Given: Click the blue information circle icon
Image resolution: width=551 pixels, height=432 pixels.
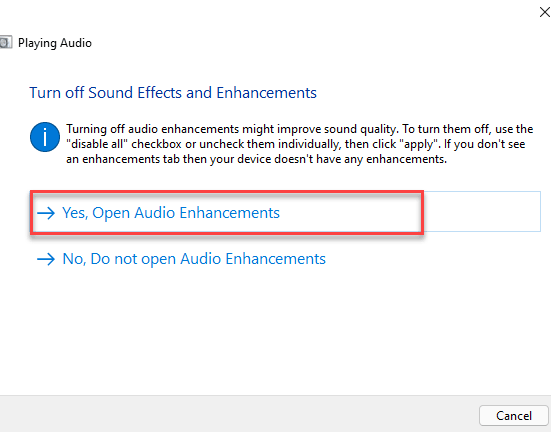Looking at the screenshot, I should pos(45,137).
